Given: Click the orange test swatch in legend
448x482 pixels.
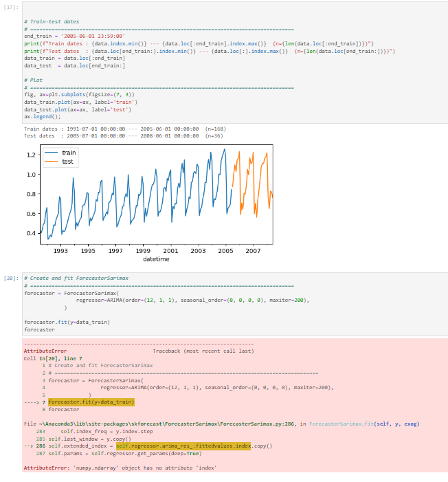Looking at the screenshot, I should 52,162.
